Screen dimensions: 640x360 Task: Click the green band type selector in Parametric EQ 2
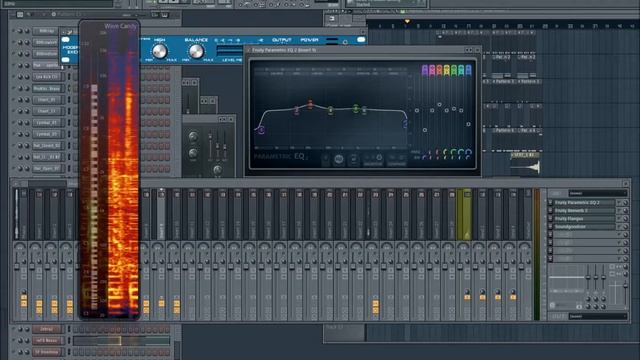(x=454, y=70)
